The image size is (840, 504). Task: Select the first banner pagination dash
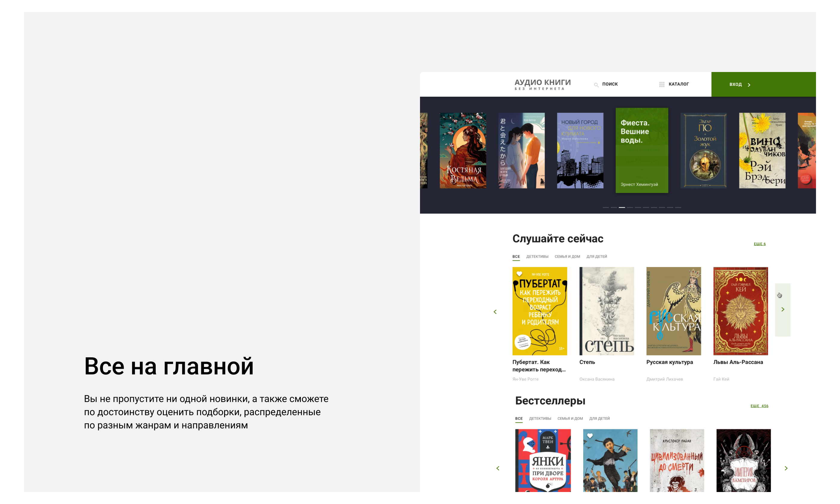(x=606, y=207)
